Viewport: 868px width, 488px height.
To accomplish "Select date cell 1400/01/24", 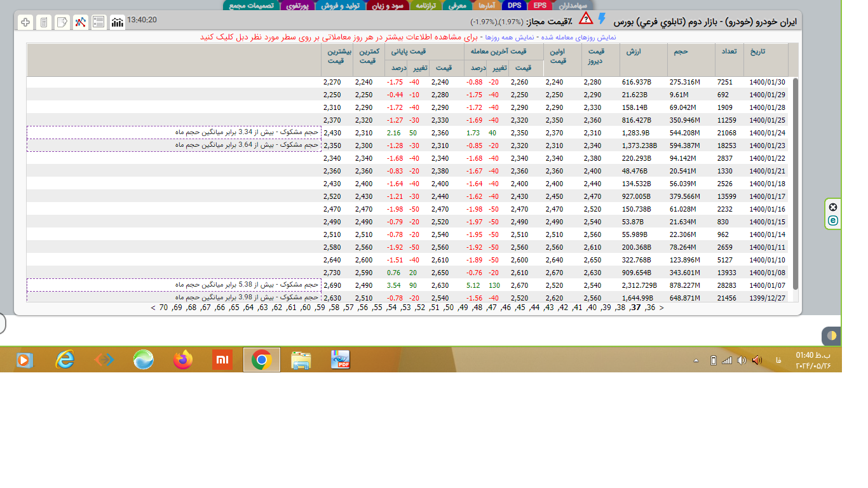I will point(767,133).
